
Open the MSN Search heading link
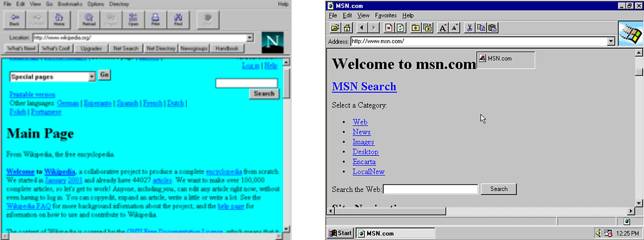pos(364,86)
